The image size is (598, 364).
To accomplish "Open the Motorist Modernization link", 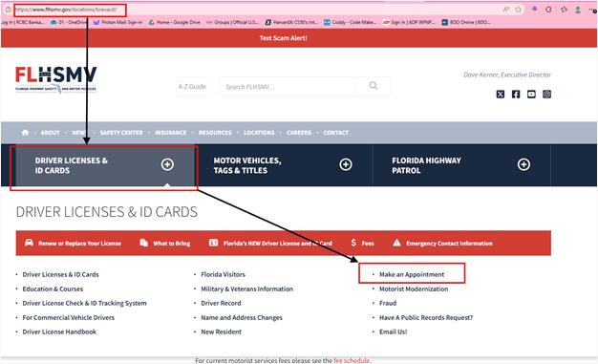I will coord(414,289).
